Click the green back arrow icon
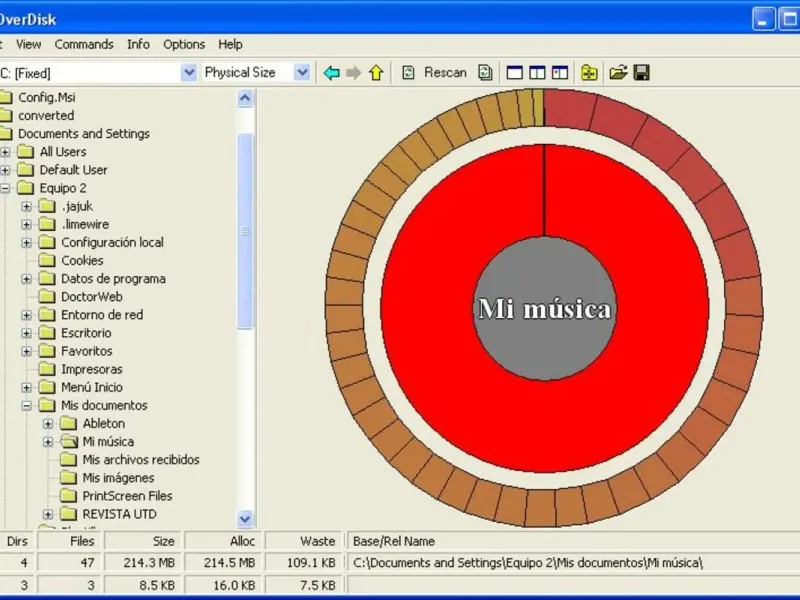 332,73
